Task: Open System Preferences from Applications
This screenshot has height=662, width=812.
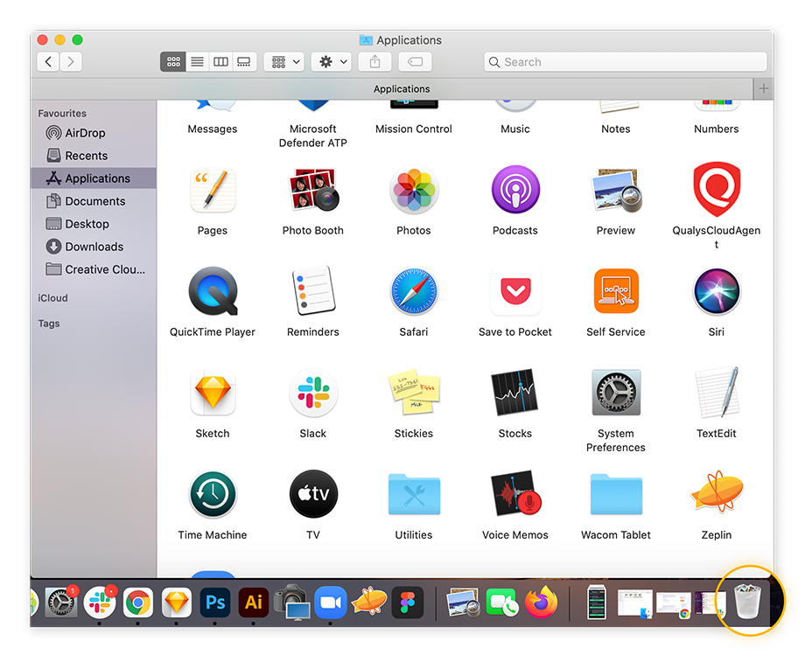Action: [615, 393]
